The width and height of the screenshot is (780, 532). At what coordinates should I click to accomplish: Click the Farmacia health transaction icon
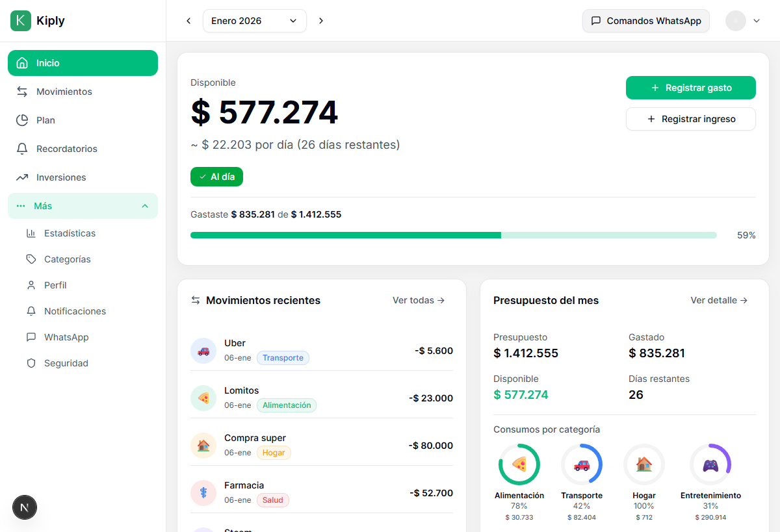(203, 493)
